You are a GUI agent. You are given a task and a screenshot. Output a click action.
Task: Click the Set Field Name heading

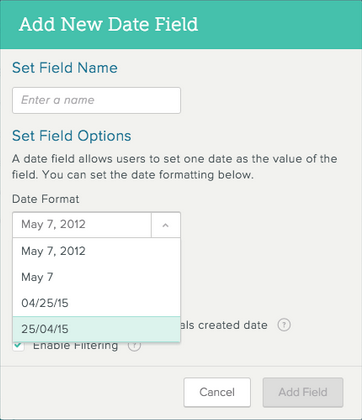(65, 68)
